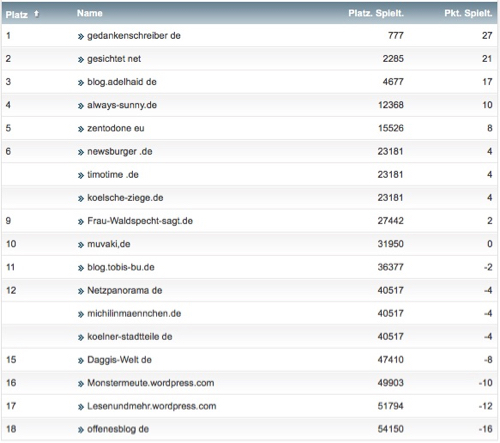Select the value 27442 in Platz. Spielt.
This screenshot has height=443, width=500.
pyautogui.click(x=391, y=221)
